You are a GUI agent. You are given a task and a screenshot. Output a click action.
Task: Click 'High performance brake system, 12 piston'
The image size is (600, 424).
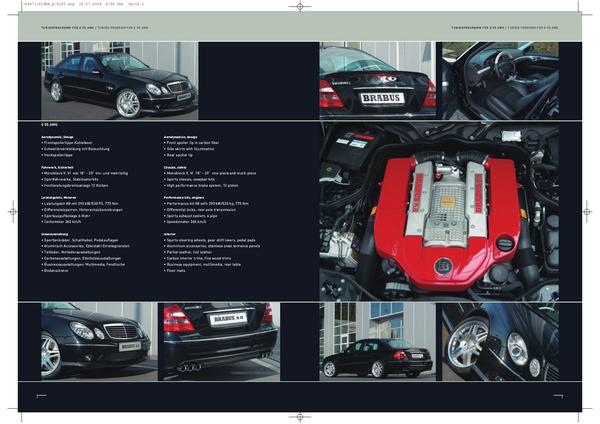[x=202, y=186]
